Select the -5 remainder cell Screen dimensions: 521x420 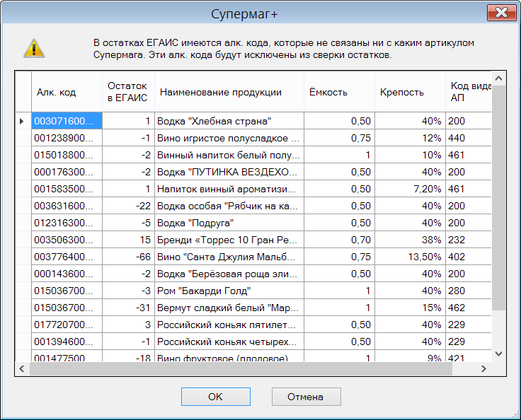[128, 223]
